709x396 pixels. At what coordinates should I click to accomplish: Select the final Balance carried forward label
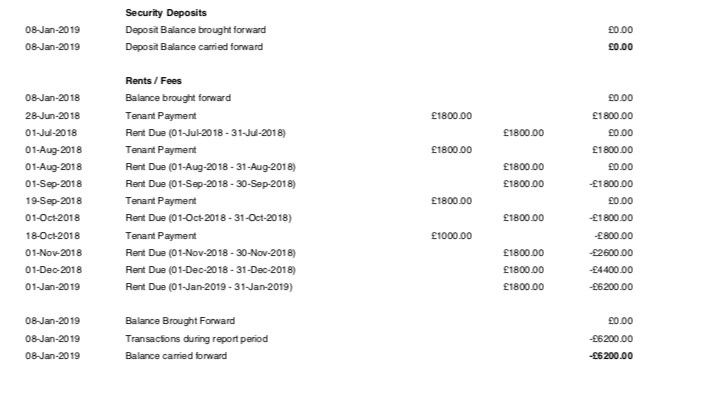point(176,356)
